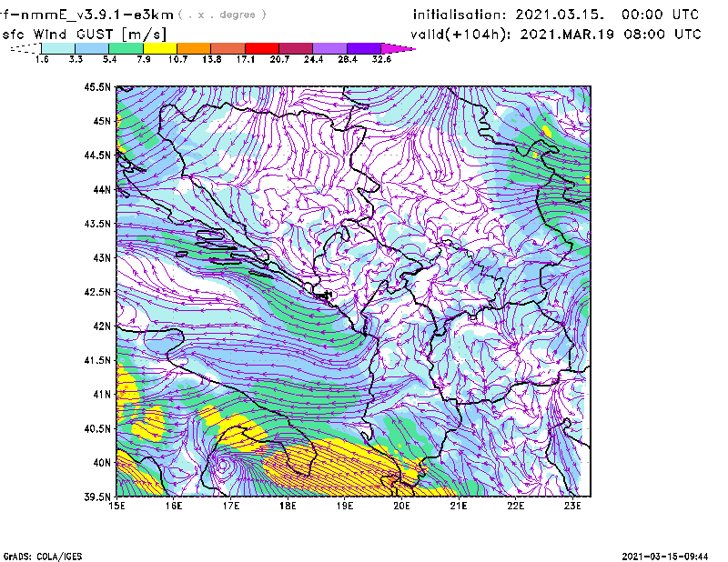Click the '39.5N' latitude label

(x=97, y=497)
